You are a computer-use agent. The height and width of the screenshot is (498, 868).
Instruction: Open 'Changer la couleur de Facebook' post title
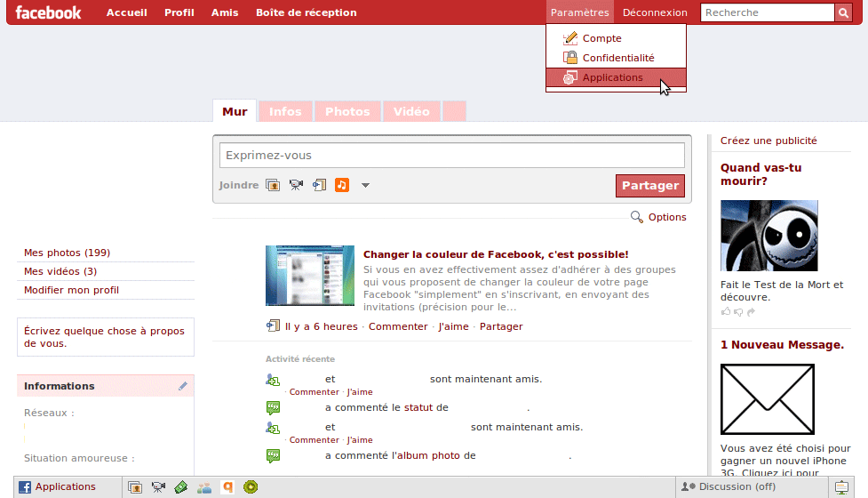pyautogui.click(x=496, y=254)
